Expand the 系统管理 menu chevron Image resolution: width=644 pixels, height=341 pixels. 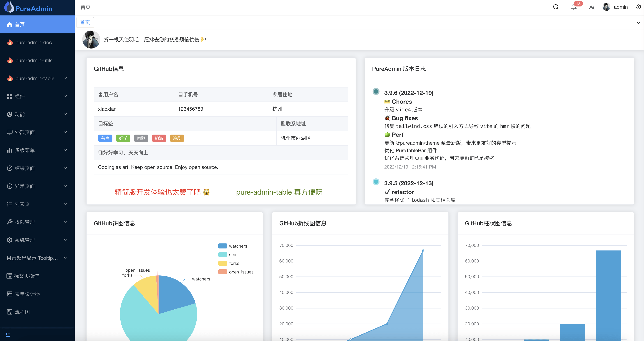(x=66, y=240)
